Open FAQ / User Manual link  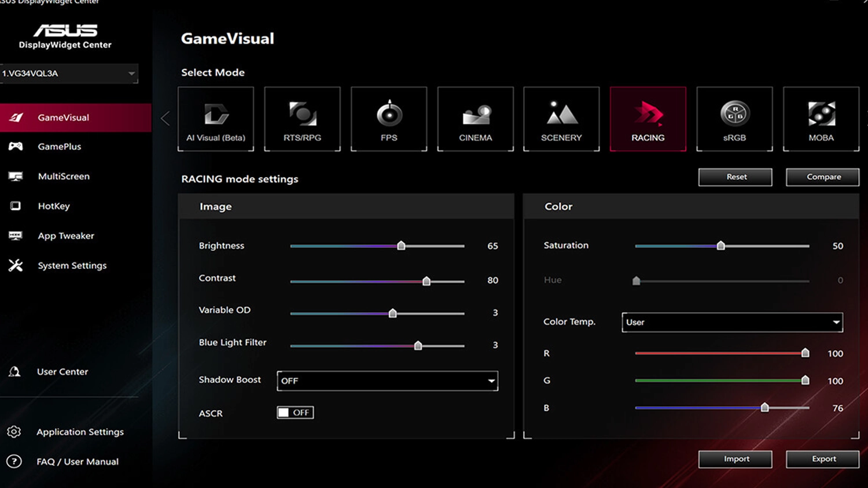pos(78,461)
